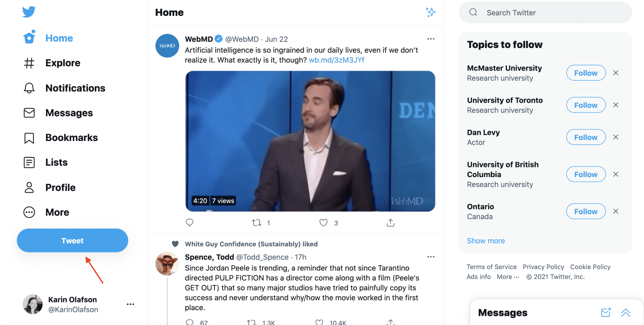This screenshot has height=325, width=644.
Task: Retweet the WebMD tweet
Action: tap(257, 223)
